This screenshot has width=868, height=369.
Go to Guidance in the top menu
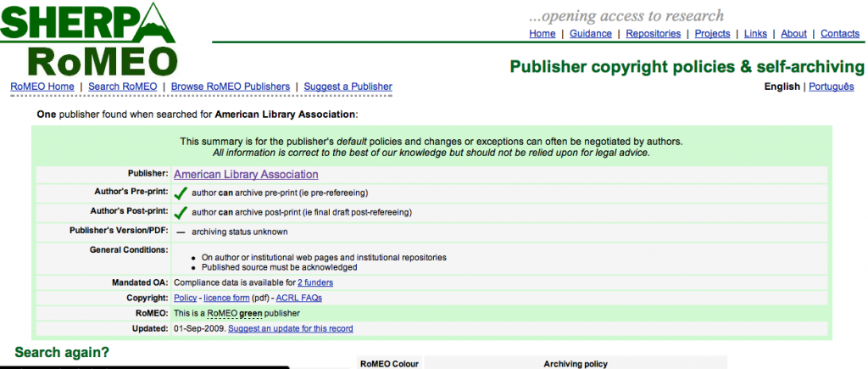pos(591,34)
